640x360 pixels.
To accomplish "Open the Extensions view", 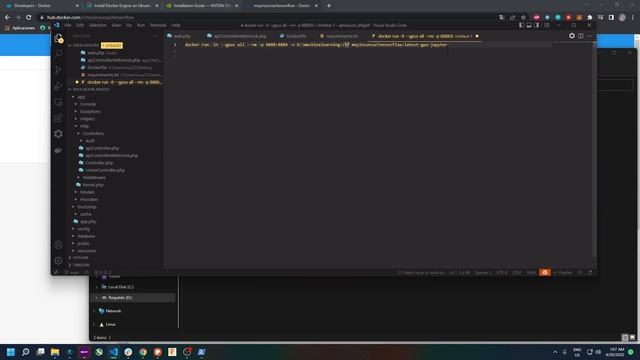I will 58,118.
